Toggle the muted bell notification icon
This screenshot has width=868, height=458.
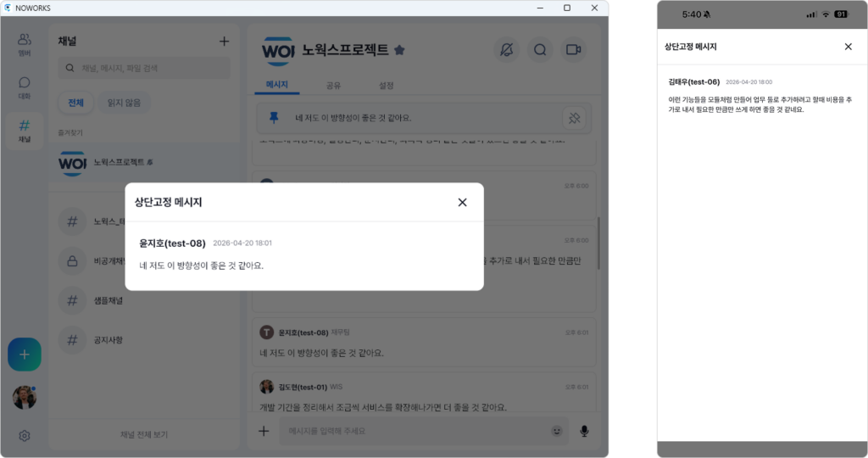click(x=507, y=50)
